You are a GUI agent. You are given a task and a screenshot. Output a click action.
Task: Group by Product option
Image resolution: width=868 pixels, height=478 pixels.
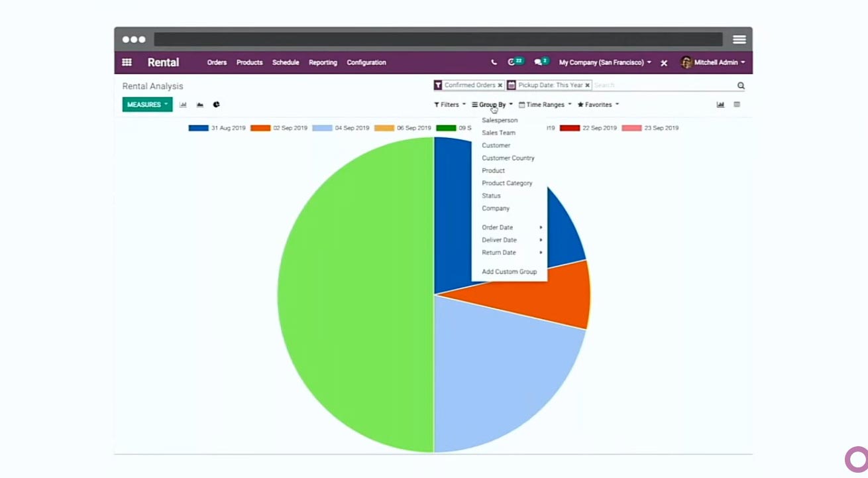[x=493, y=170]
